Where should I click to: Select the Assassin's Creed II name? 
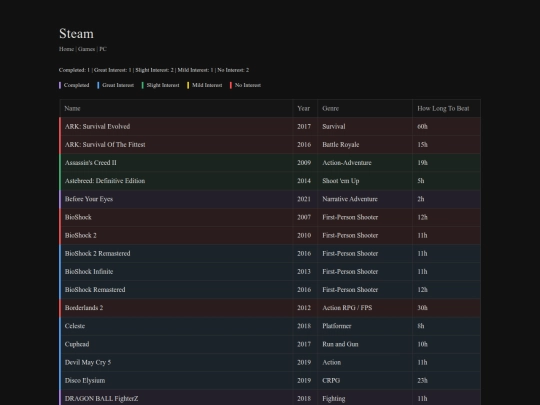tap(91, 163)
